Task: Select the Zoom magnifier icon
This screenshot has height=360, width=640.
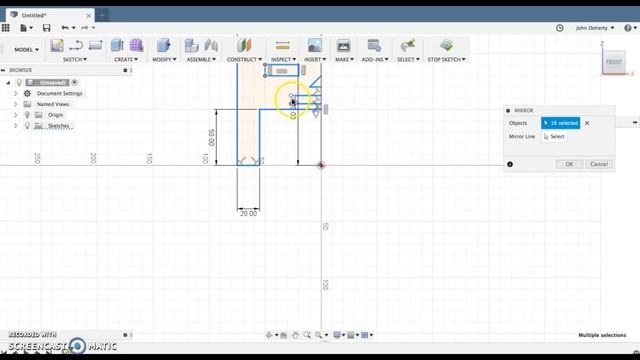Action: (307, 335)
